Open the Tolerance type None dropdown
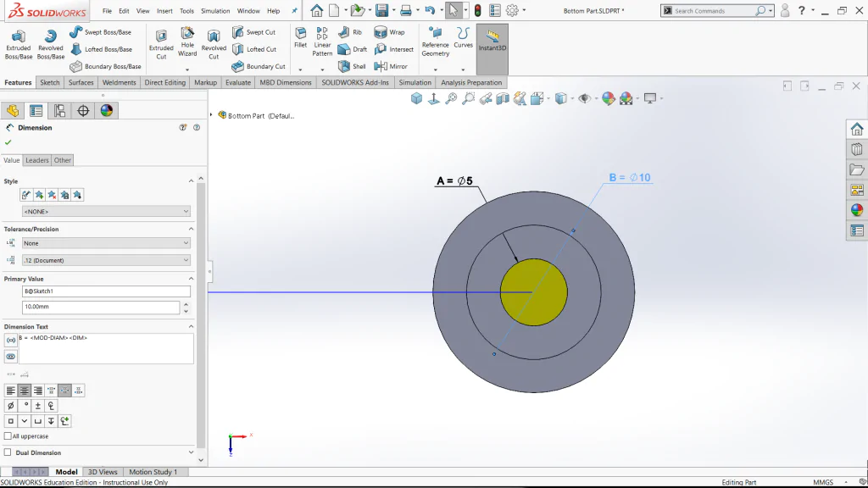The width and height of the screenshot is (868, 488). tap(106, 243)
